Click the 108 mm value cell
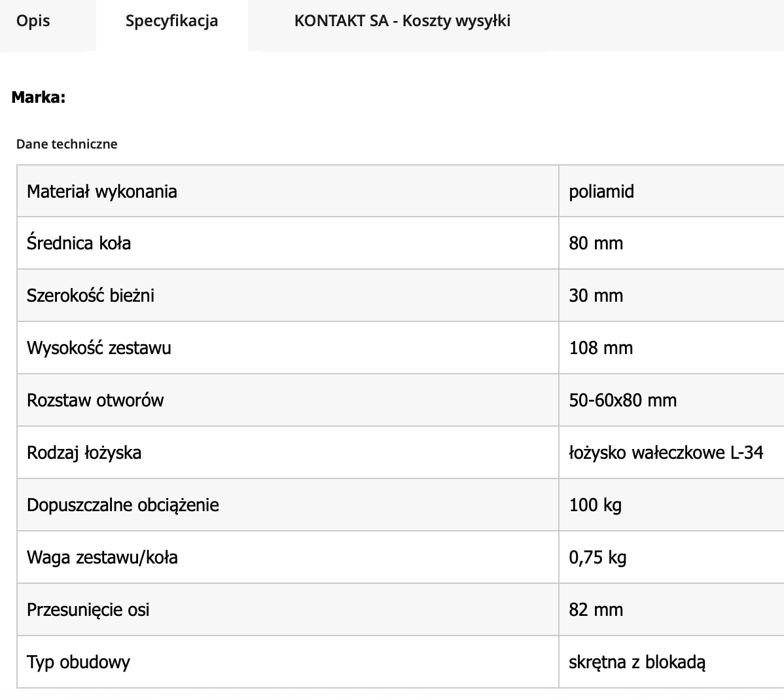This screenshot has height=699, width=784. (601, 348)
